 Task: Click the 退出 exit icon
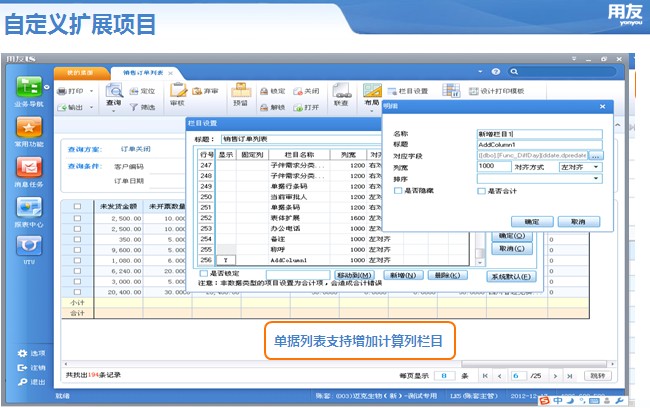22,382
